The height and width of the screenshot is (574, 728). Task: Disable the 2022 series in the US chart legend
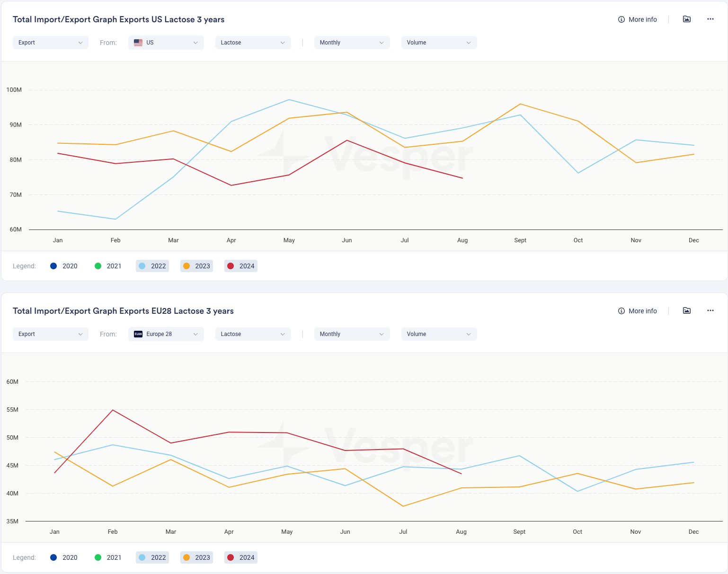click(152, 266)
